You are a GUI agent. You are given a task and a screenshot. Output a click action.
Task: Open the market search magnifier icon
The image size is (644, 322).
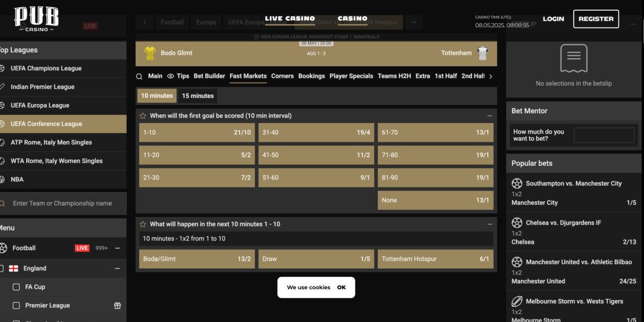[140, 76]
